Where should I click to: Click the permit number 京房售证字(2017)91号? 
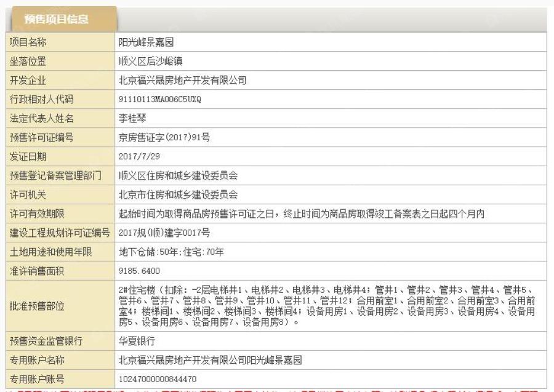point(164,138)
